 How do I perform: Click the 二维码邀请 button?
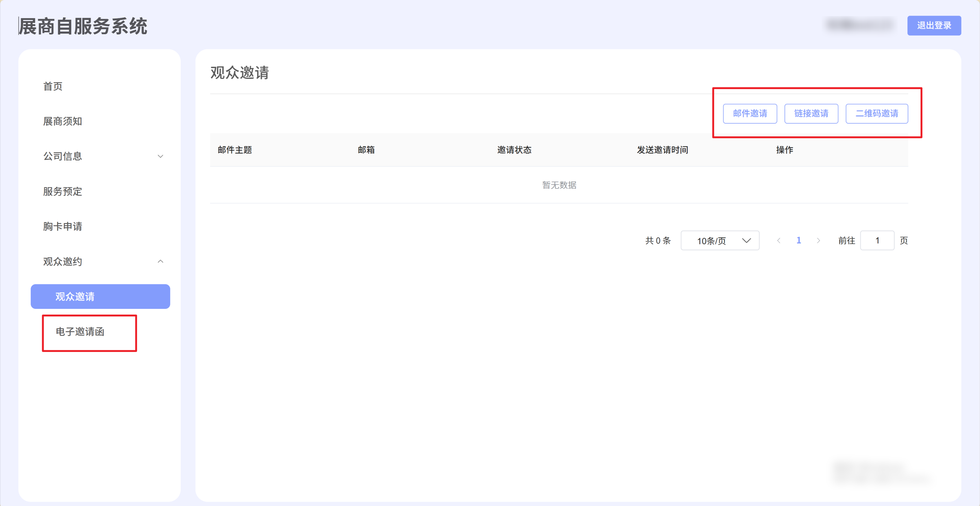[876, 113]
